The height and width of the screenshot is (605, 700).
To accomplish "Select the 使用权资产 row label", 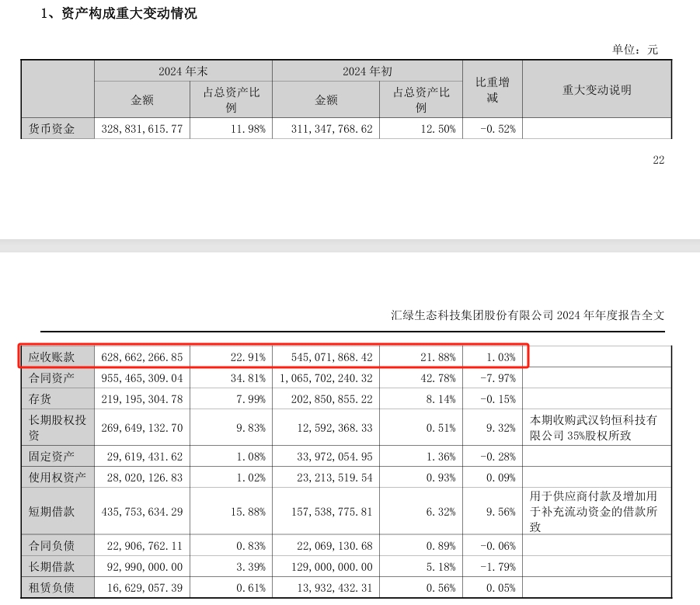I will pyautogui.click(x=57, y=478).
